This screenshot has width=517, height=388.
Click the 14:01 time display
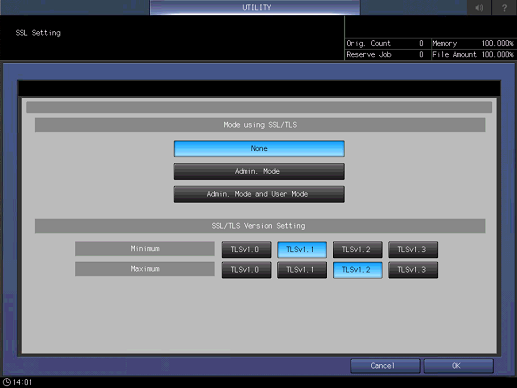point(22,382)
